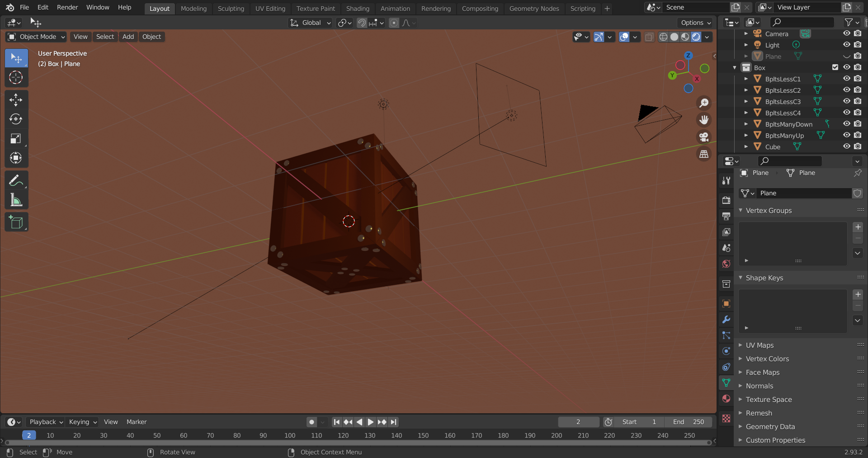Open the Object Mode dropdown
This screenshot has height=458, width=868.
(37, 37)
